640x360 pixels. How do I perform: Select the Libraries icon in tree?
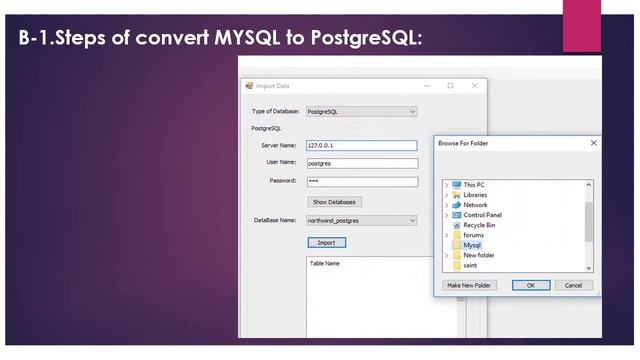coord(457,195)
